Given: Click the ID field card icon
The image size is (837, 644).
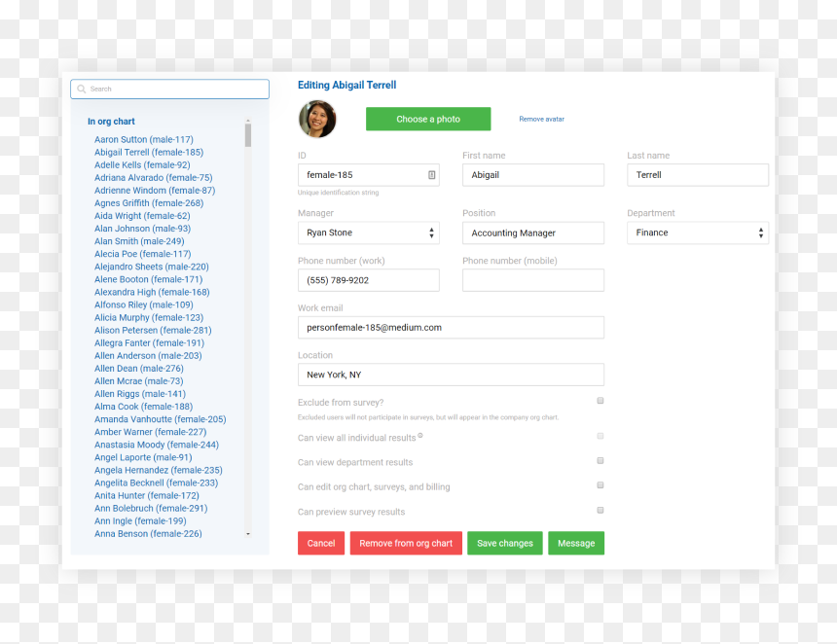Looking at the screenshot, I should [431, 175].
